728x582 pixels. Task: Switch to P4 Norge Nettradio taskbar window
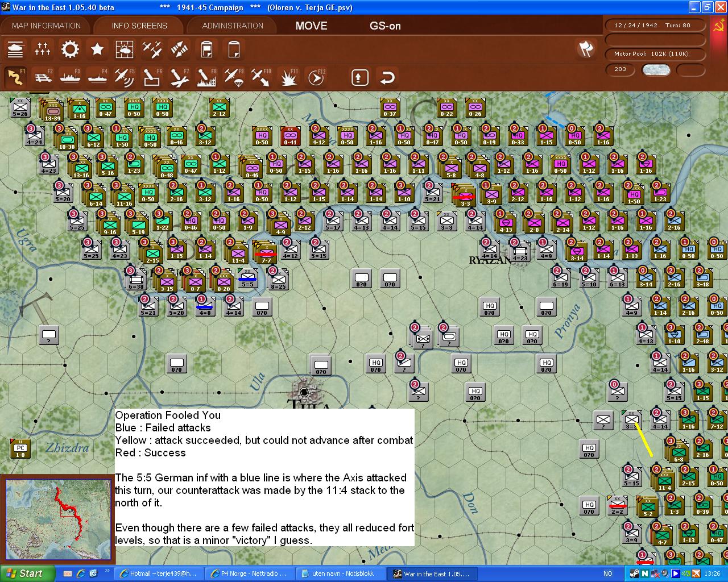pos(249,573)
